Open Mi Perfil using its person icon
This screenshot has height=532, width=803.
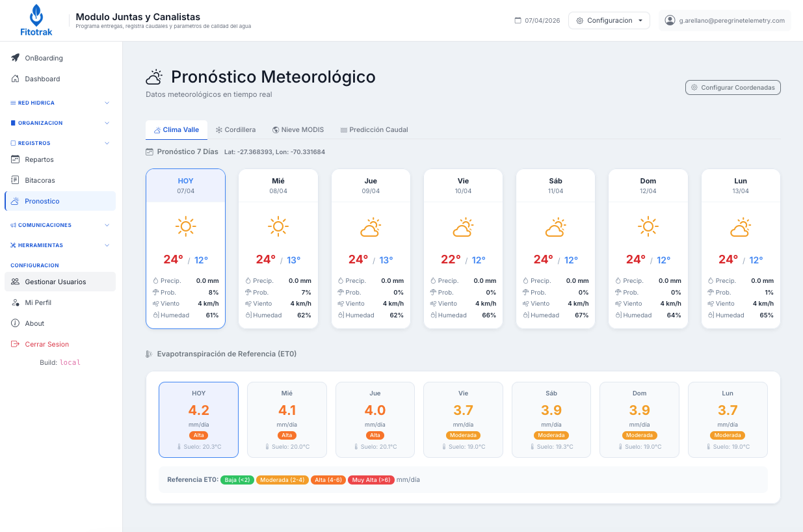click(x=15, y=302)
